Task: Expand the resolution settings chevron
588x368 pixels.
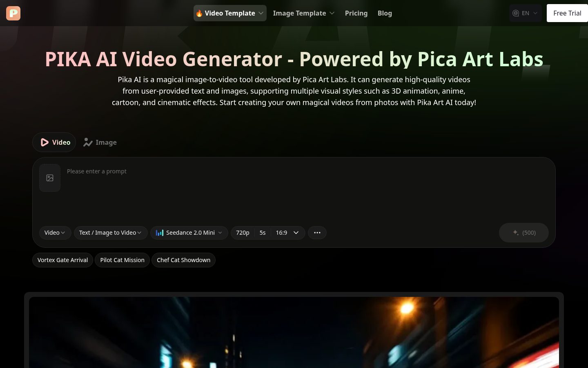Action: pyautogui.click(x=296, y=233)
